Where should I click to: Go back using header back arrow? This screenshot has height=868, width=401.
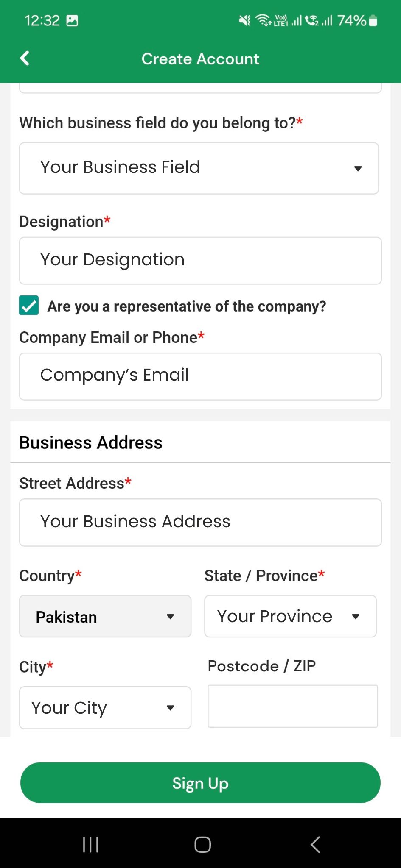(x=25, y=58)
